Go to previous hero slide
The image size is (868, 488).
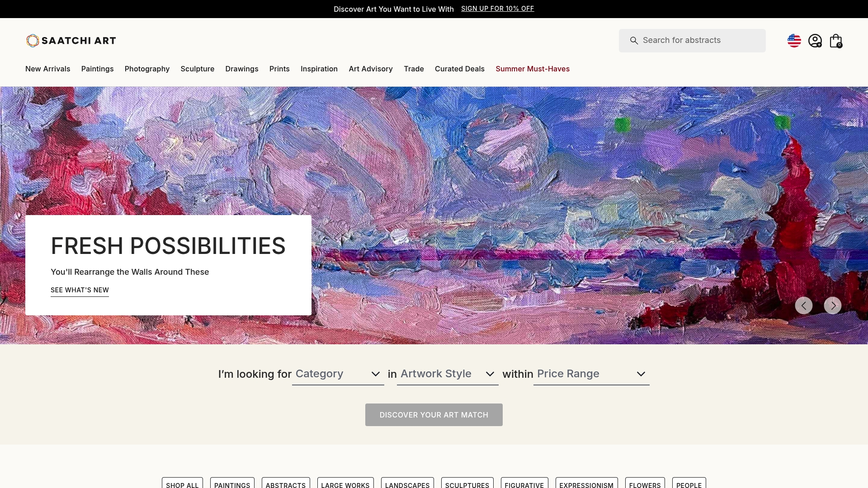[x=804, y=305]
